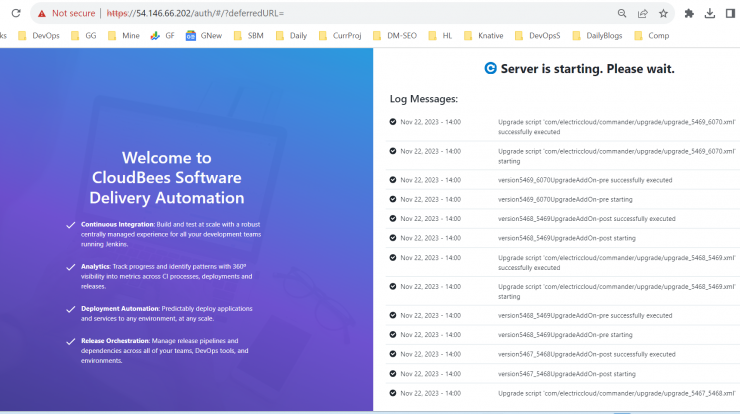Select timestamp of the upgrade_5469_6070 starting entry
The height and width of the screenshot is (414, 740).
[x=430, y=152]
